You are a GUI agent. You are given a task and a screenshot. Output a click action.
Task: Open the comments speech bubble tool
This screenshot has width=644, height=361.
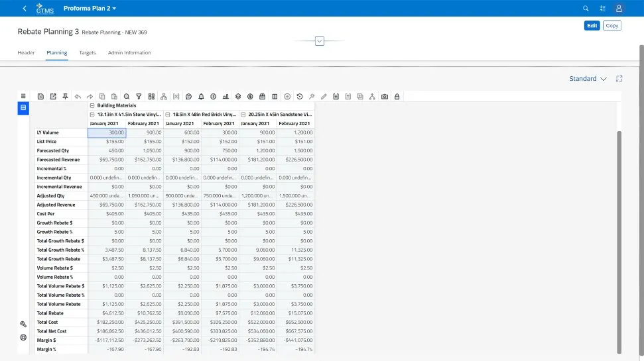[188, 97]
